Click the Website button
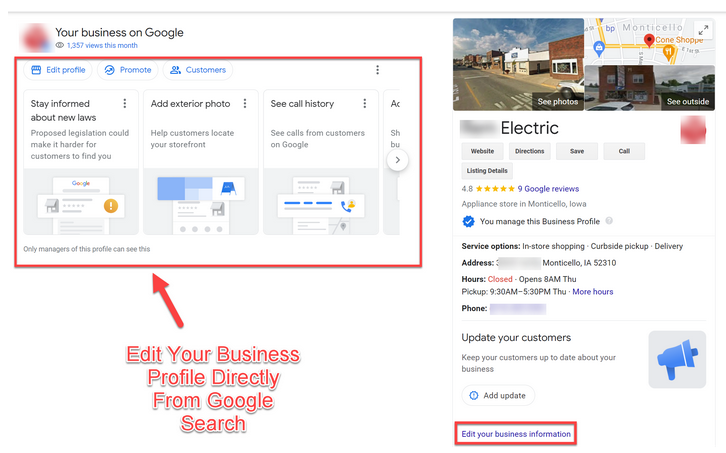This screenshot has width=726, height=453. point(482,151)
